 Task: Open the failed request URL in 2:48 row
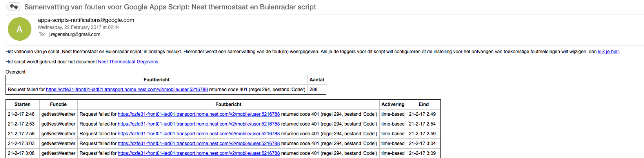198,114
